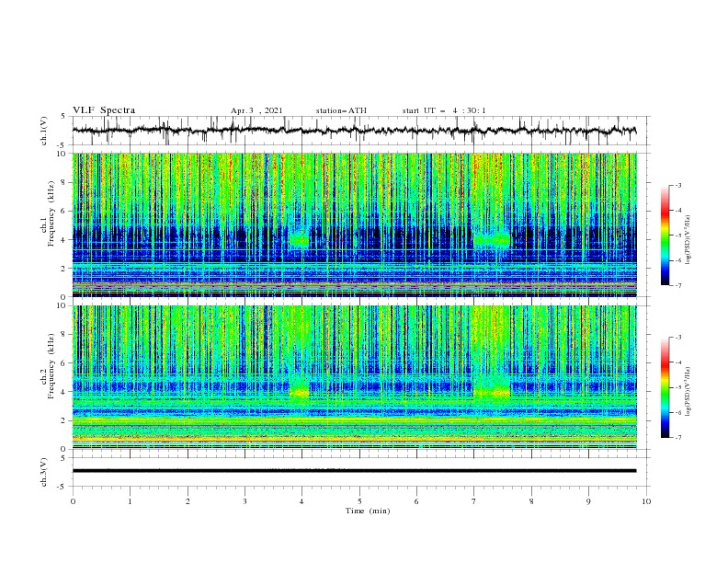Select the date text 'Apr. 3 , 2021'
The height and width of the screenshot is (563, 728).
point(256,110)
